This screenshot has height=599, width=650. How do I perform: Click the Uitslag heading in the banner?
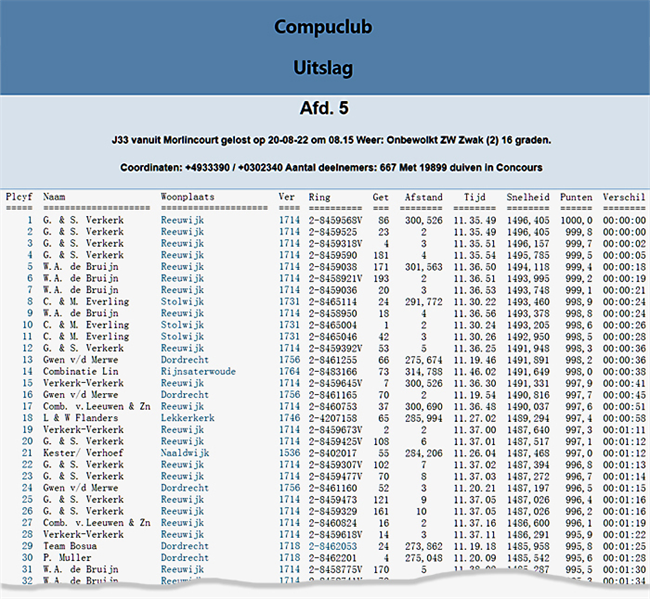324,68
